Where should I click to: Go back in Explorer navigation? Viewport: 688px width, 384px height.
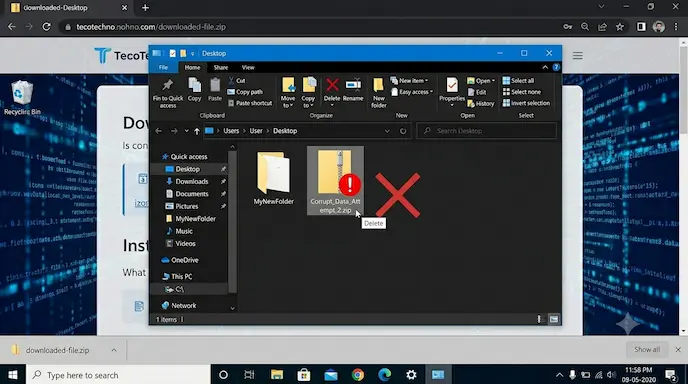point(159,131)
